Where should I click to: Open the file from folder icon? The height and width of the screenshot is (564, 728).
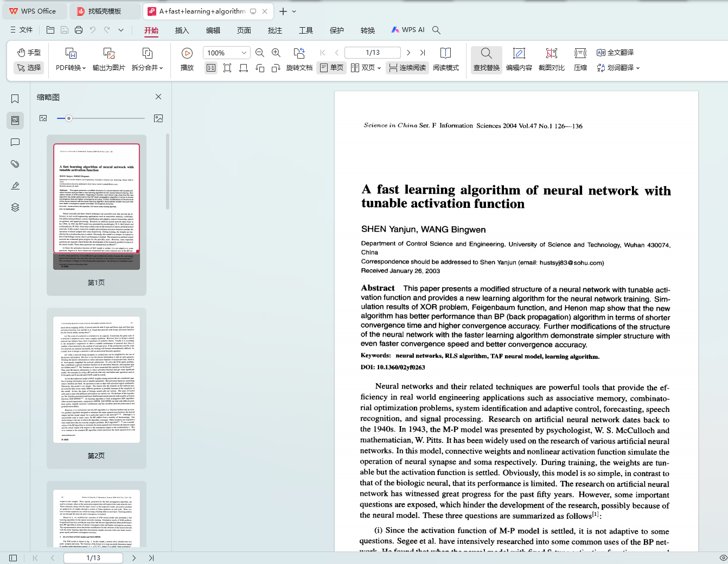coord(50,30)
